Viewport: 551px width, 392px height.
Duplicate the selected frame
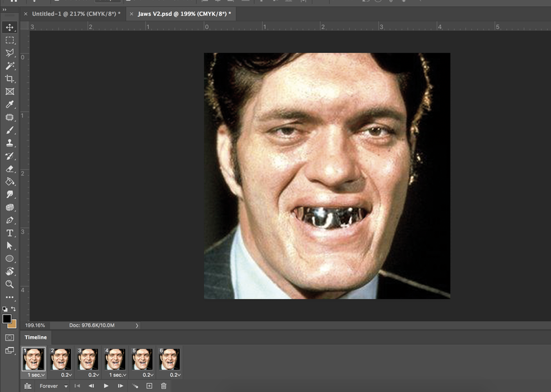[149, 386]
